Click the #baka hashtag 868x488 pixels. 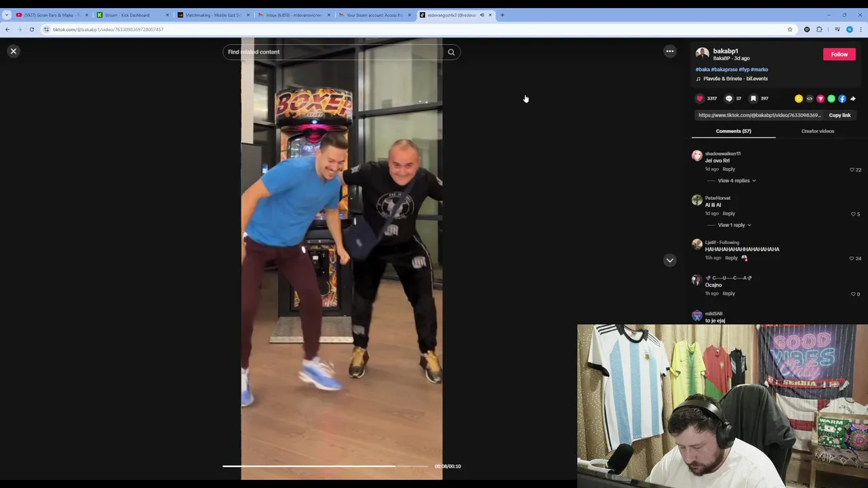tap(703, 69)
